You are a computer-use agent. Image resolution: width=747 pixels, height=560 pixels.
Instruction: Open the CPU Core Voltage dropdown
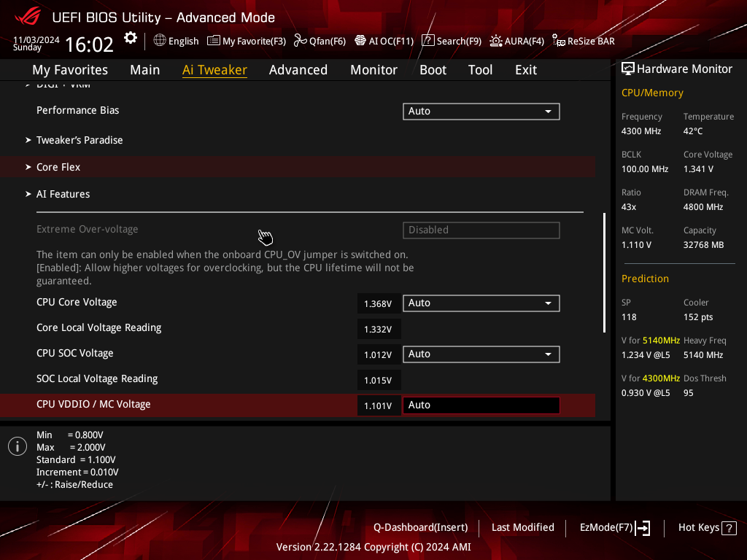481,303
